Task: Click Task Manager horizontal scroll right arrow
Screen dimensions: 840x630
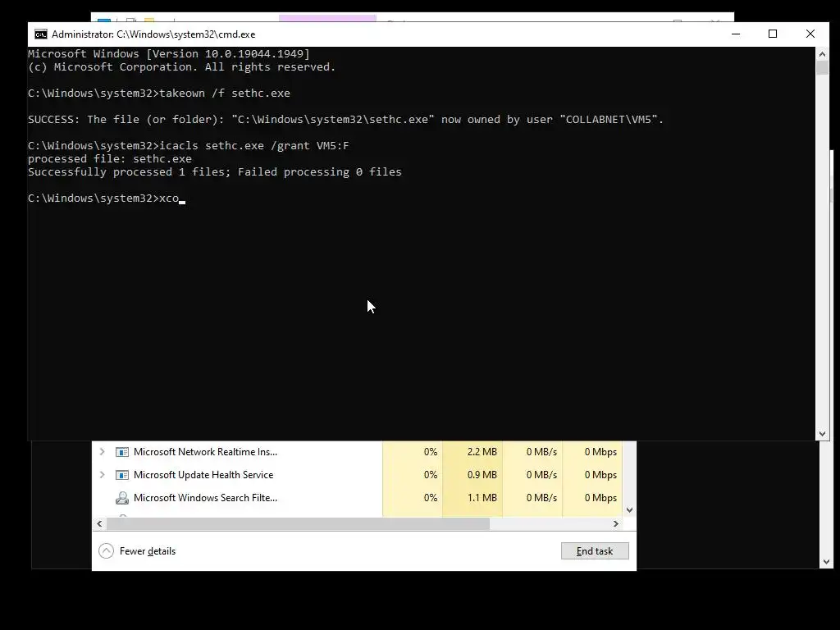Action: tap(615, 523)
